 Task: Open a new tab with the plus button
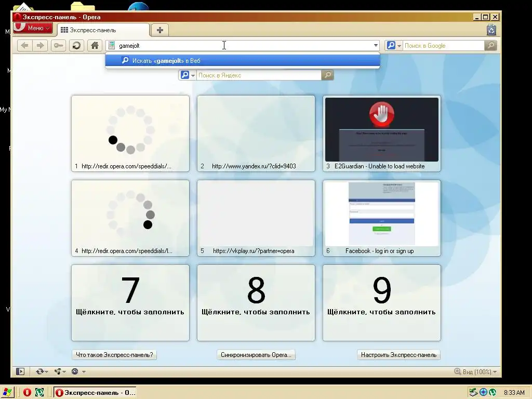click(x=160, y=30)
